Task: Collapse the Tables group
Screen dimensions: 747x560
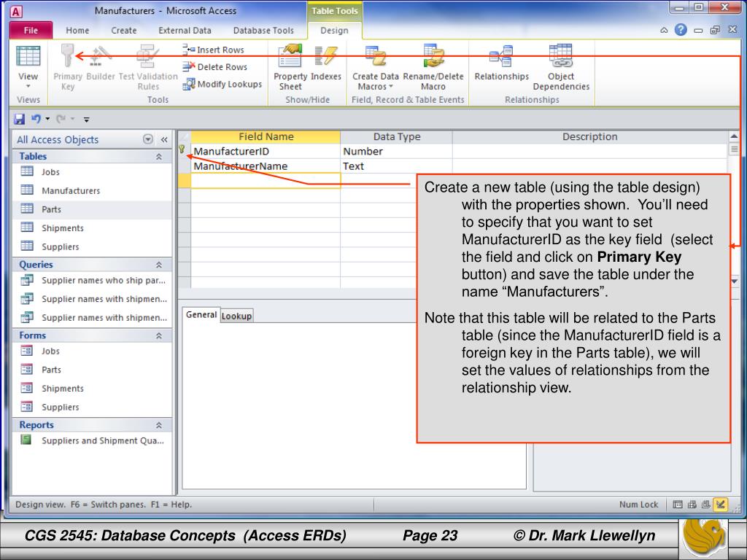Action: [158, 157]
